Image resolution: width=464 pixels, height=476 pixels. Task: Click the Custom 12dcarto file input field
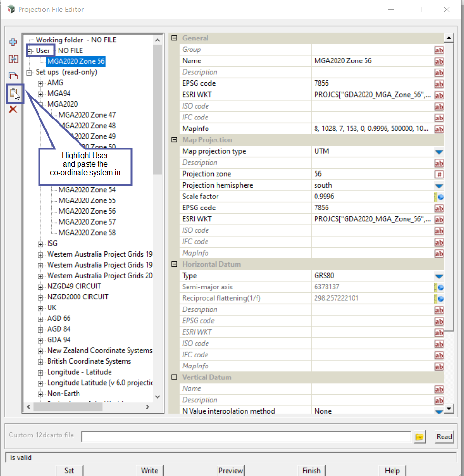pyautogui.click(x=246, y=437)
